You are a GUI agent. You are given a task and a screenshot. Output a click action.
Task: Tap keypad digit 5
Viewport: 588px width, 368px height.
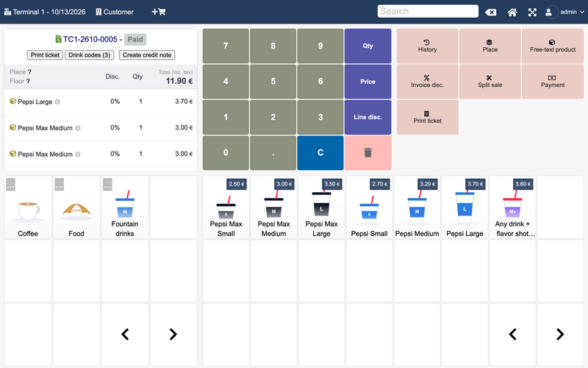(273, 81)
